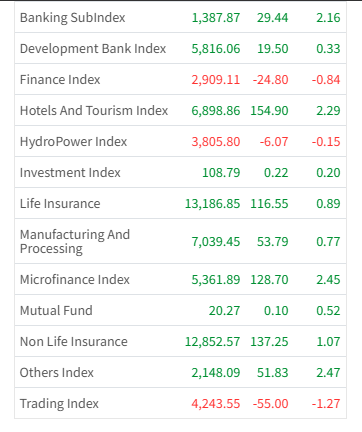Select the Investment Index label

pyautogui.click(x=70, y=173)
